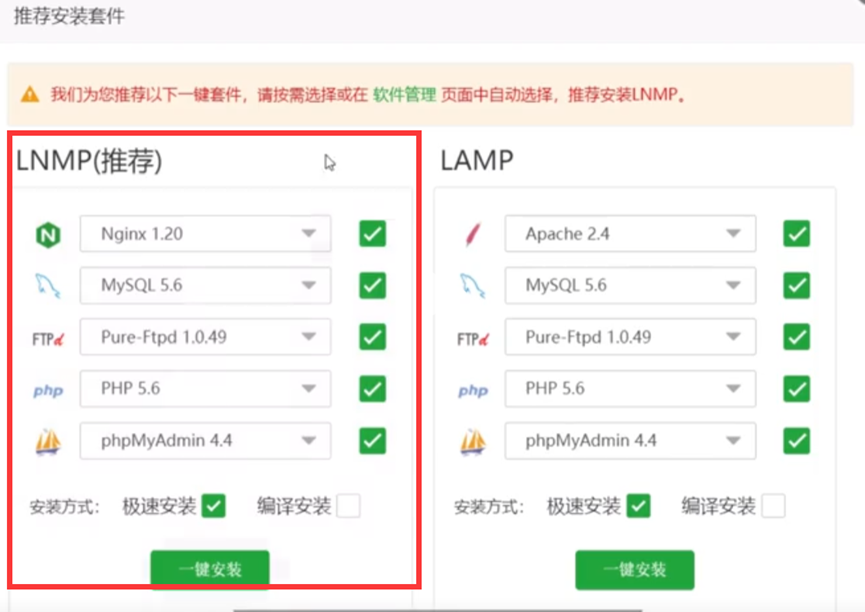865x612 pixels.
Task: Click 一键安装 button under LAMP
Action: [x=635, y=570]
